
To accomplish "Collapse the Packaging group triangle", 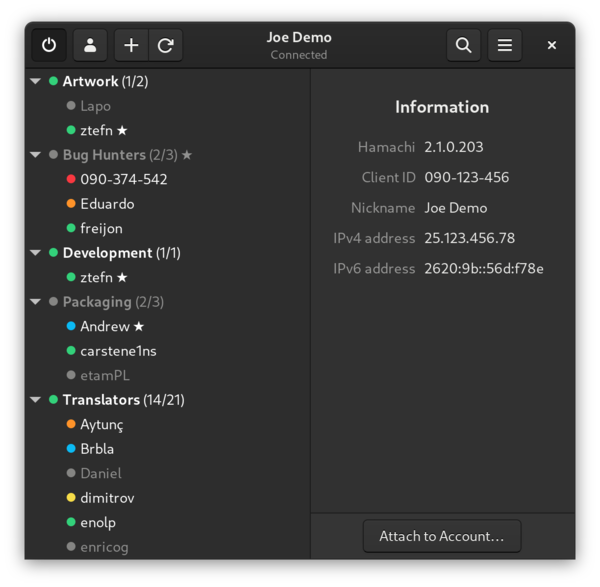I will click(36, 302).
